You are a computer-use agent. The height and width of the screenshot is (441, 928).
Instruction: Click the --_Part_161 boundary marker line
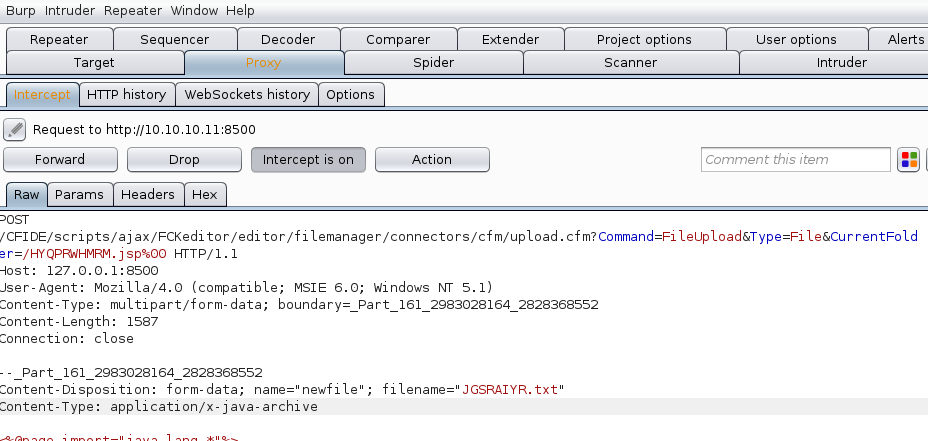(131, 373)
